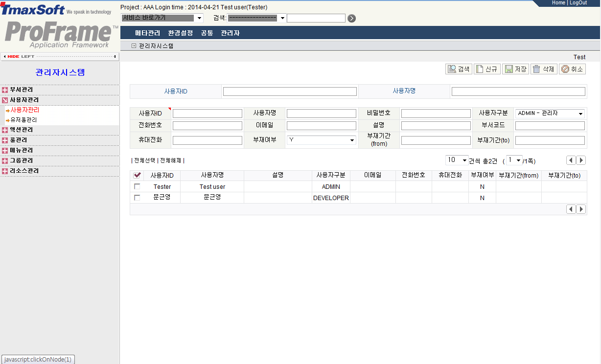Click the round arrow icon beside the search box

[x=351, y=18]
